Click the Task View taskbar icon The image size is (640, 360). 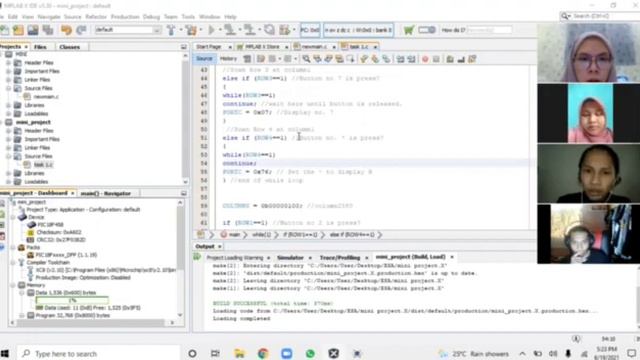click(x=216, y=353)
